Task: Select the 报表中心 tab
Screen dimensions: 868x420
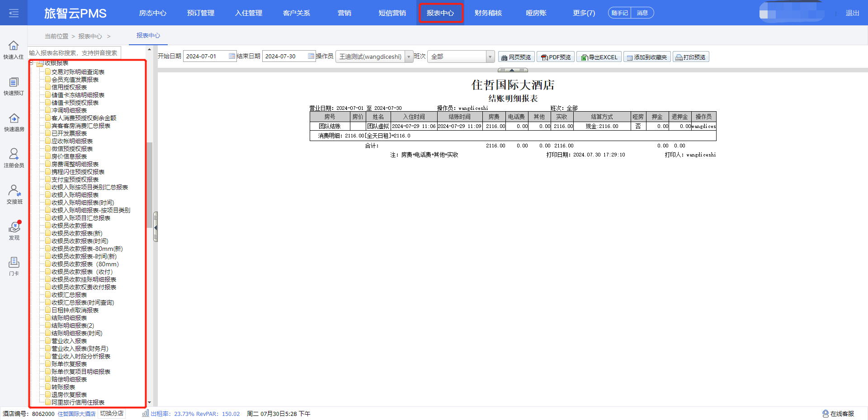Action: pyautogui.click(x=148, y=35)
